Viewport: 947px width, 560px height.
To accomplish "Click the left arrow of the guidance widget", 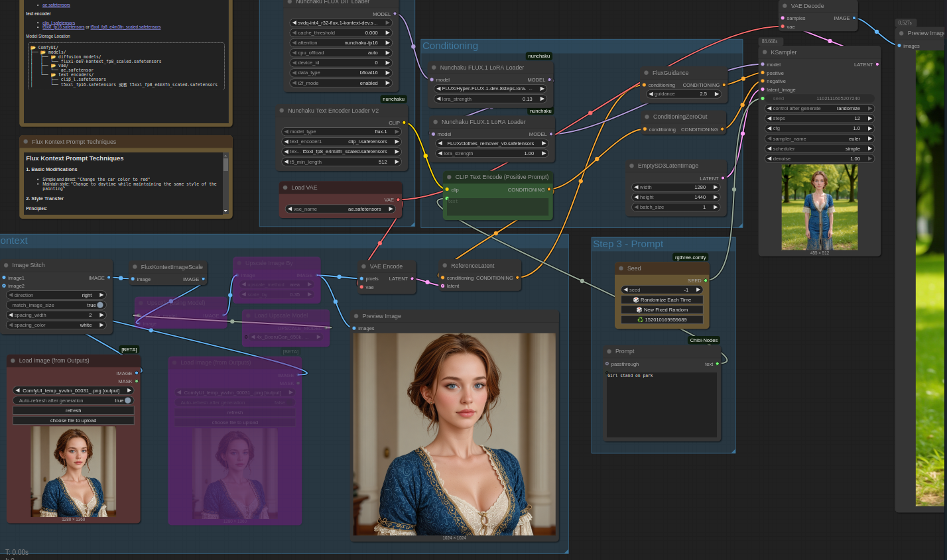I will [x=650, y=94].
